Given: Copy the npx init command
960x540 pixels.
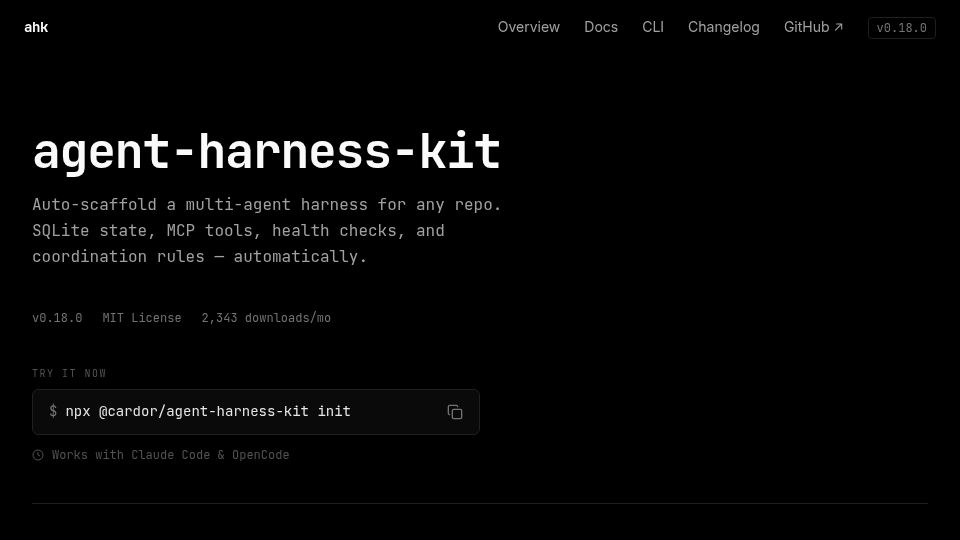Looking at the screenshot, I should (454, 412).
